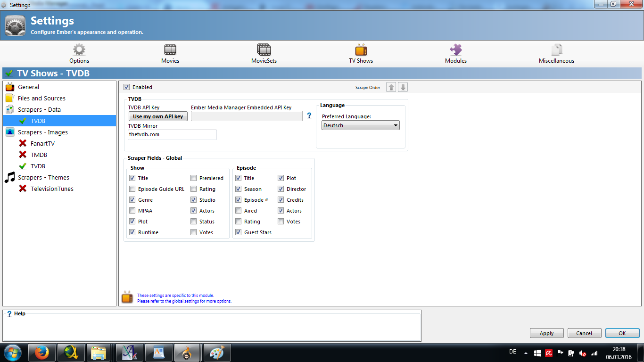The height and width of the screenshot is (362, 644).
Task: Confirm settings with OK button
Action: [622, 333]
